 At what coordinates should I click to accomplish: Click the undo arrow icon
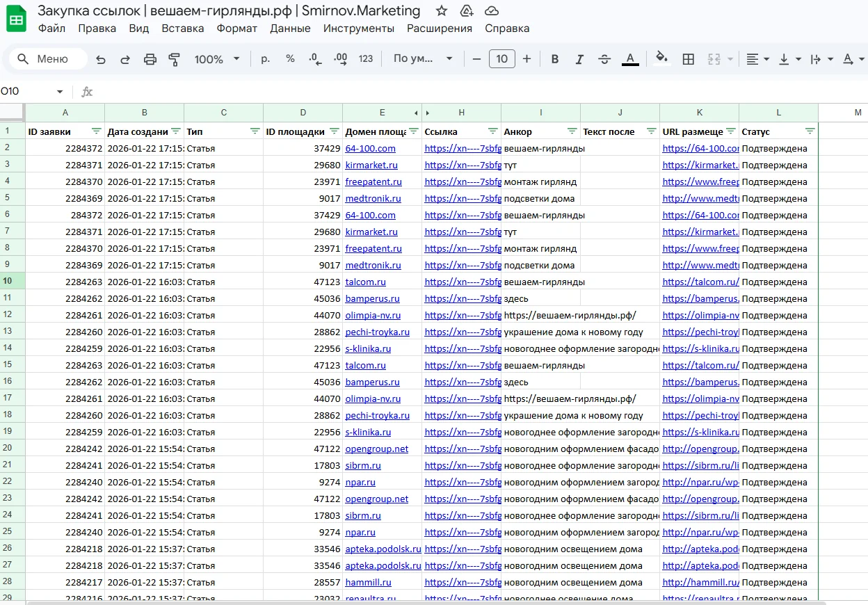click(x=101, y=59)
